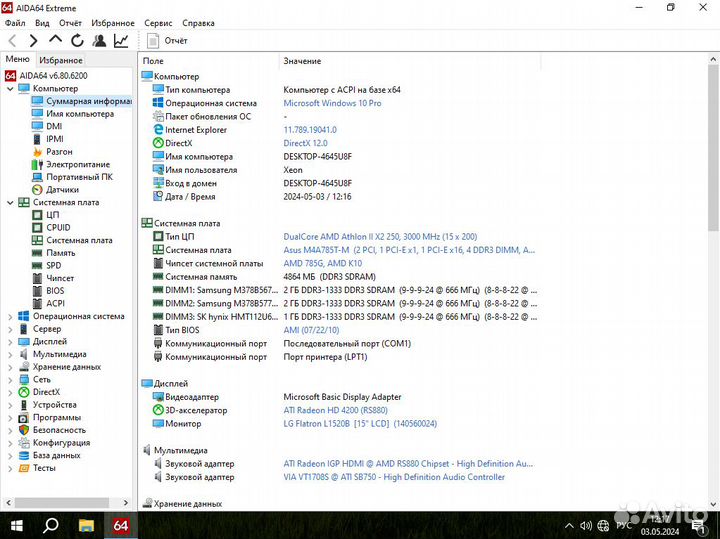Click the Forward navigation arrow in toolbar

33,41
